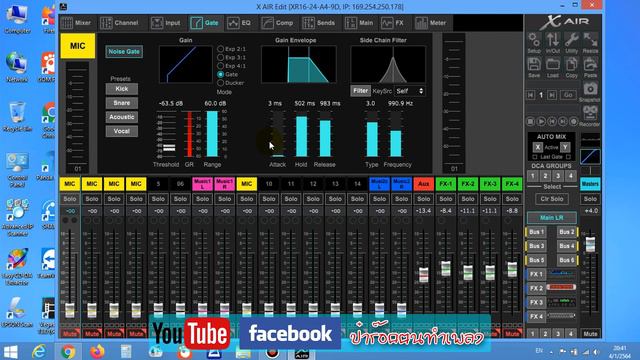Select Exp 3:1 gate mode
This screenshot has width=640, height=360.
[x=221, y=57]
